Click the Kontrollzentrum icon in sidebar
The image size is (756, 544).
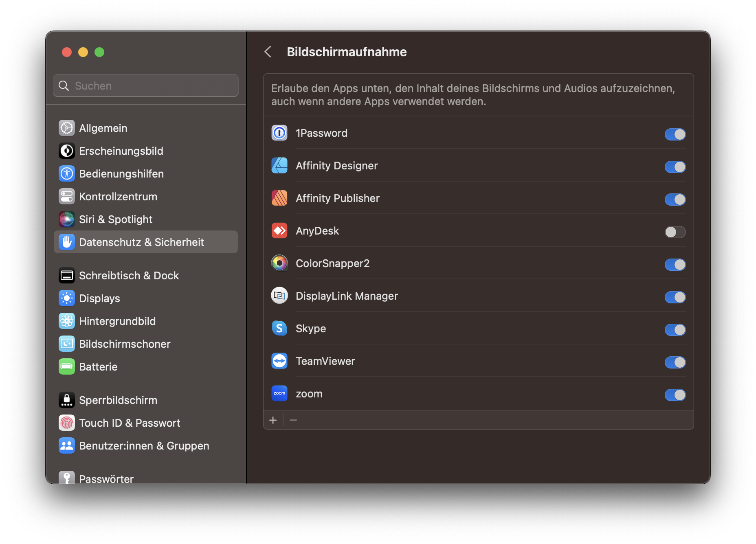pos(67,196)
